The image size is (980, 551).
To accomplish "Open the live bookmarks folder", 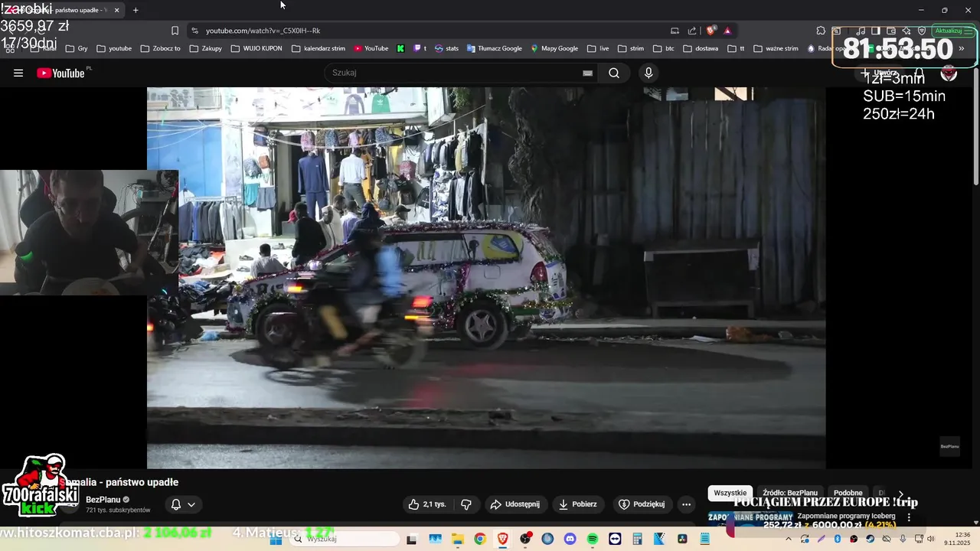I will tap(598, 48).
